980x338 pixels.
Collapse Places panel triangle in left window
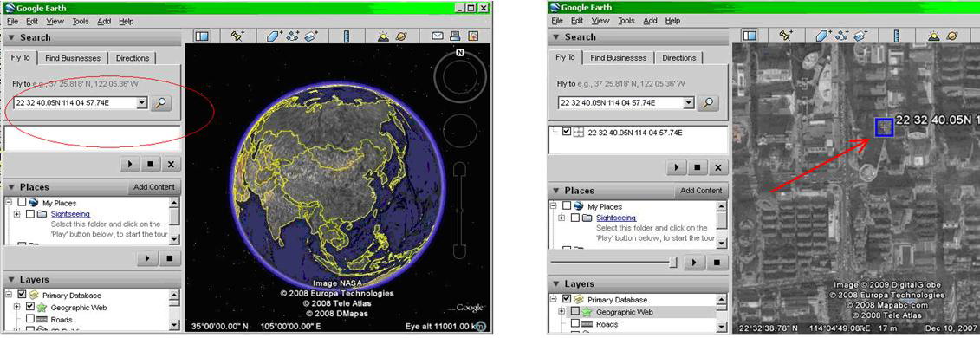click(x=11, y=187)
